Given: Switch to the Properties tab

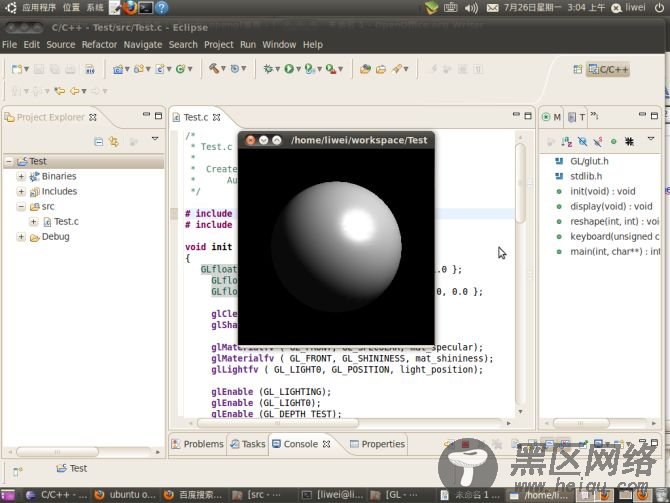Looking at the screenshot, I should (377, 444).
